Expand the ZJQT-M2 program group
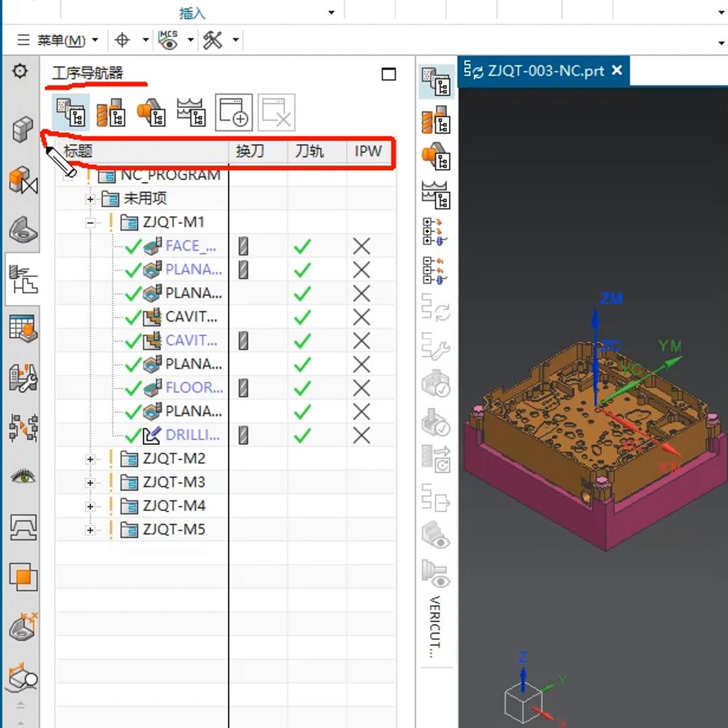728x728 pixels. pos(90,459)
